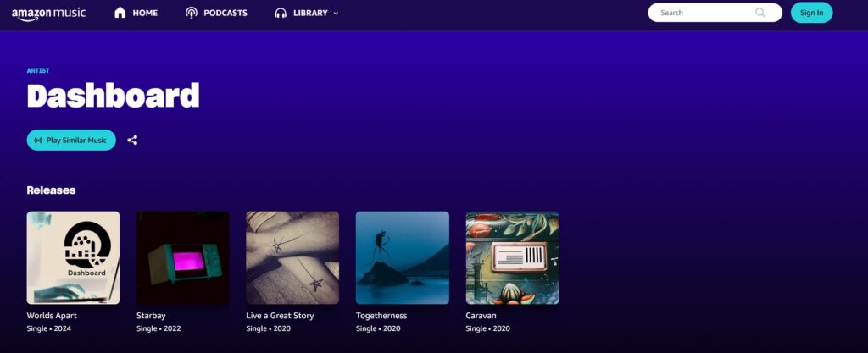The width and height of the screenshot is (868, 353).
Task: Click the Caravan title link
Action: pyautogui.click(x=481, y=316)
